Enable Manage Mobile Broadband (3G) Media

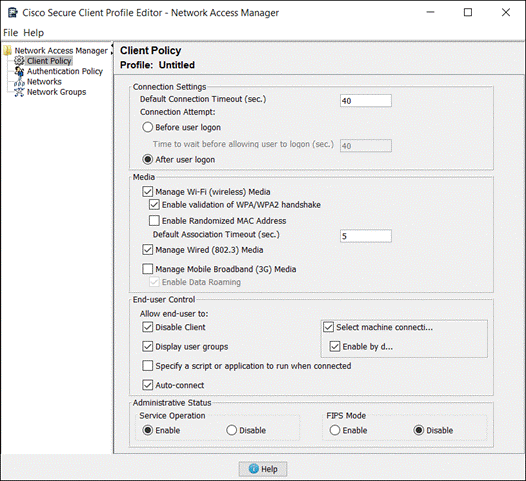point(148,269)
